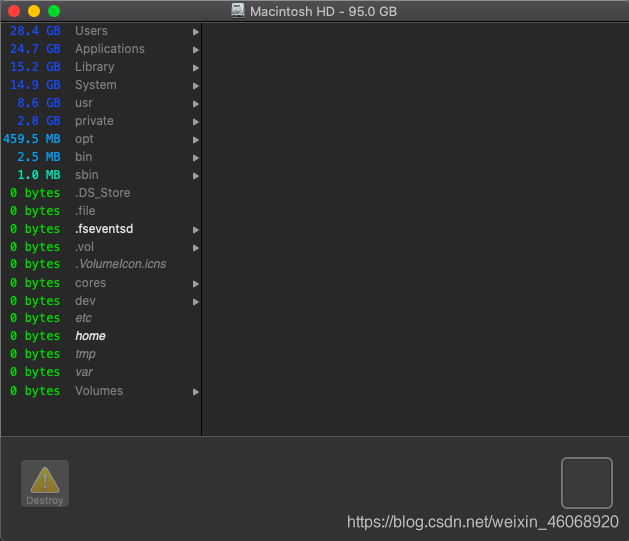Expand the sbin folder arrow
The height and width of the screenshot is (541, 629).
click(196, 176)
